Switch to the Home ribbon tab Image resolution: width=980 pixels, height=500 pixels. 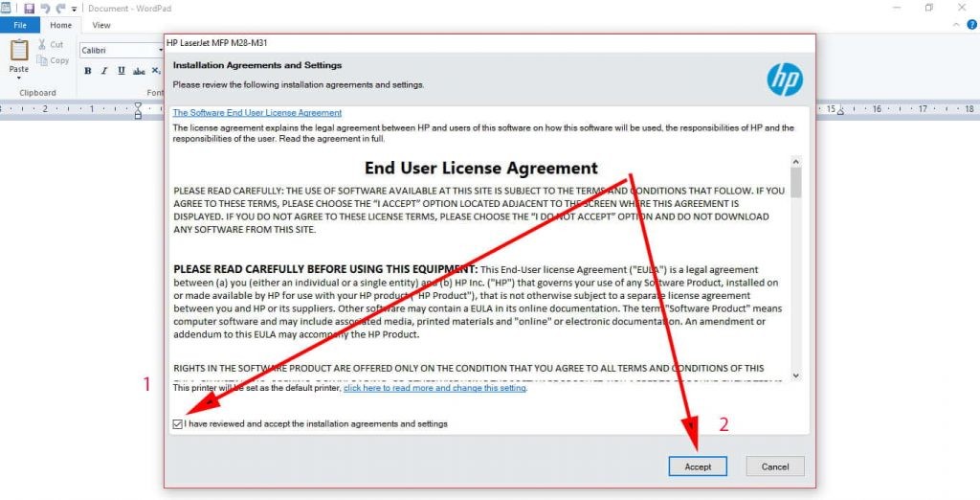60,25
